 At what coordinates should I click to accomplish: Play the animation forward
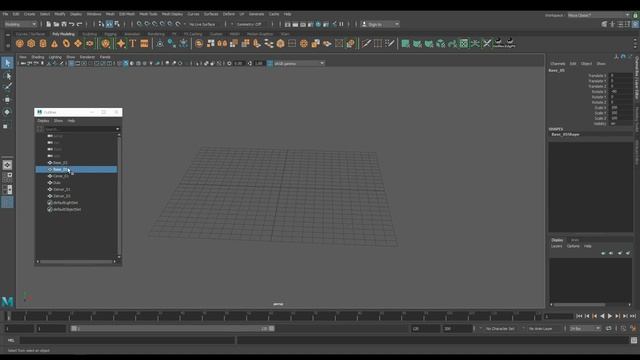[x=610, y=316]
